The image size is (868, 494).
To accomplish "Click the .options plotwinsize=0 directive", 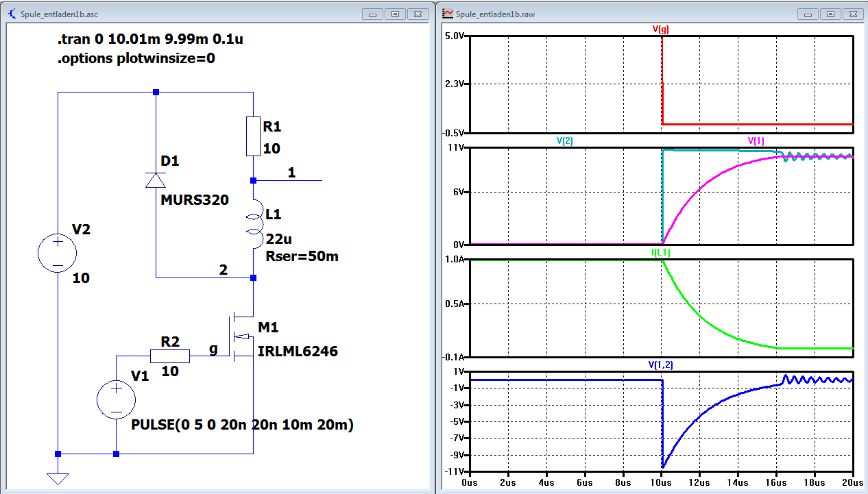I will coord(136,58).
